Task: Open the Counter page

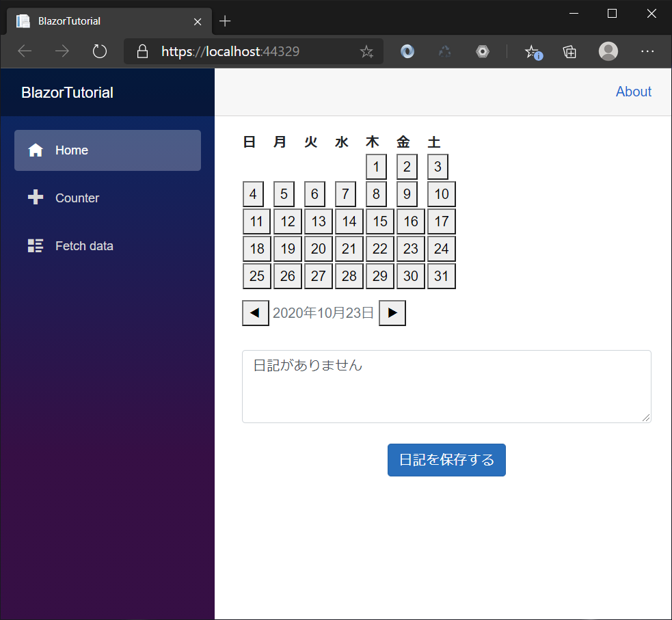Action: point(107,198)
